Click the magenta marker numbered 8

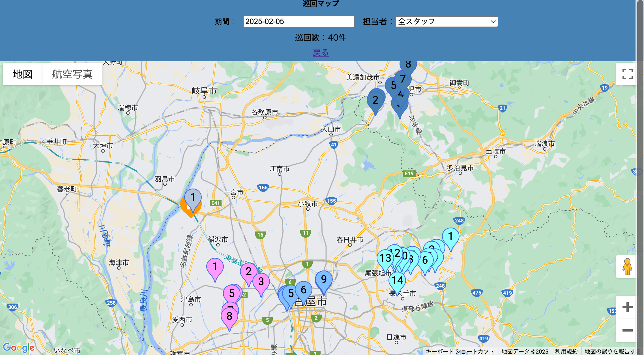pos(229,316)
